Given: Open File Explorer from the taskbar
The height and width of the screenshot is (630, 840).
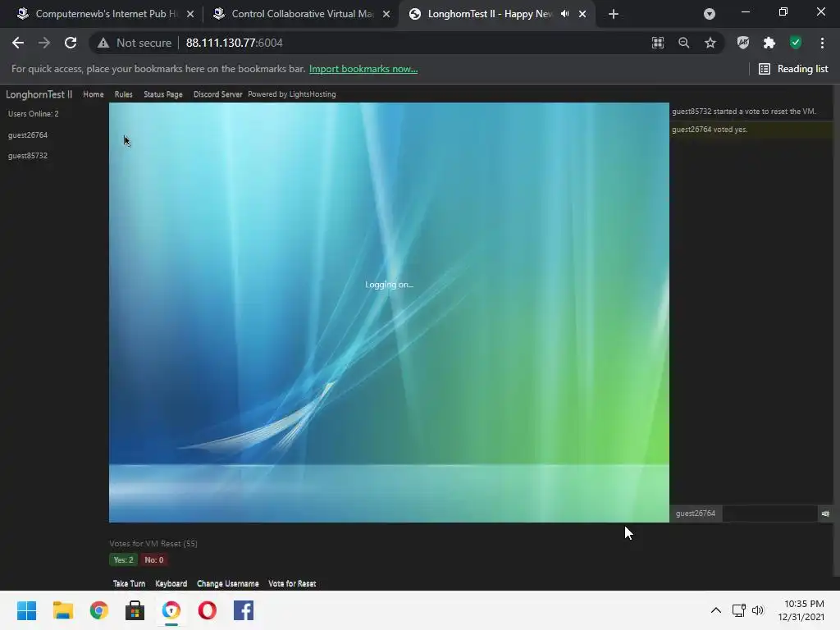Looking at the screenshot, I should [62, 610].
